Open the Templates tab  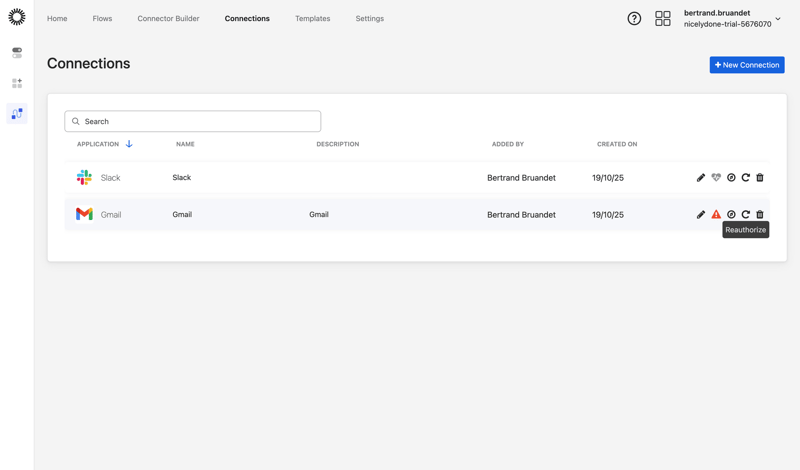tap(313, 18)
